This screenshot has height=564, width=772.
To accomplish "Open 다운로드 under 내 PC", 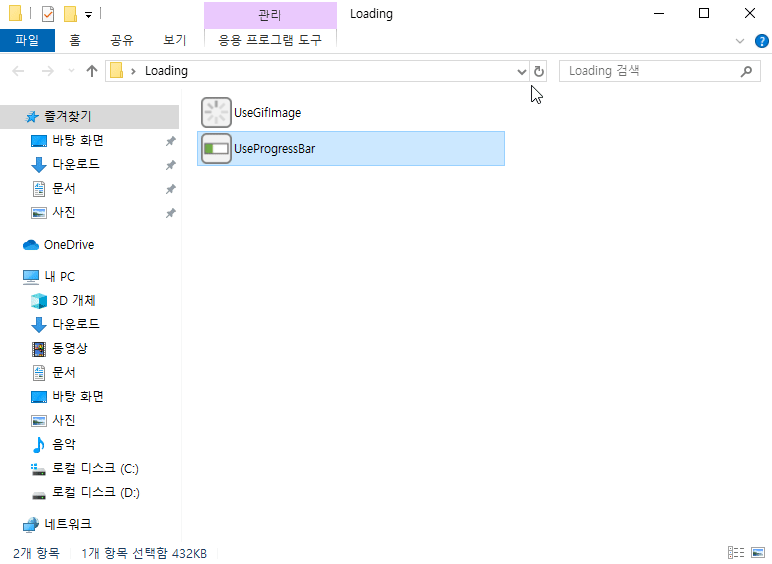I will [76, 324].
